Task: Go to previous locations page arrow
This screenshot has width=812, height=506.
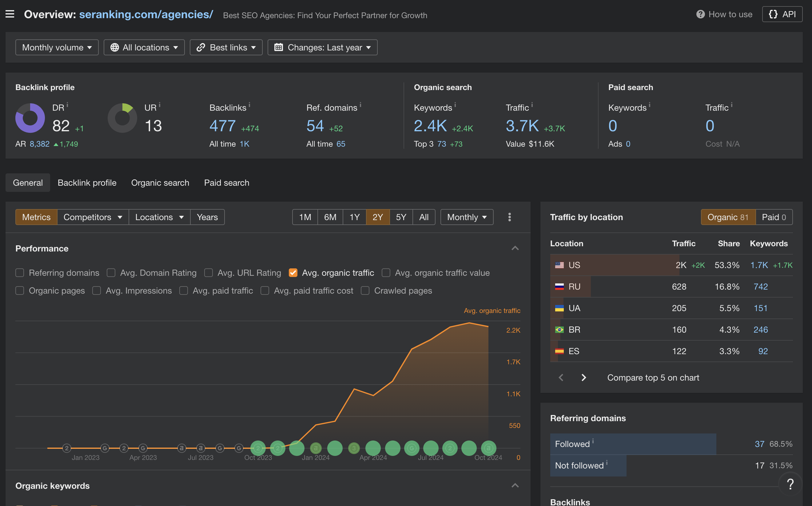Action: [561, 378]
